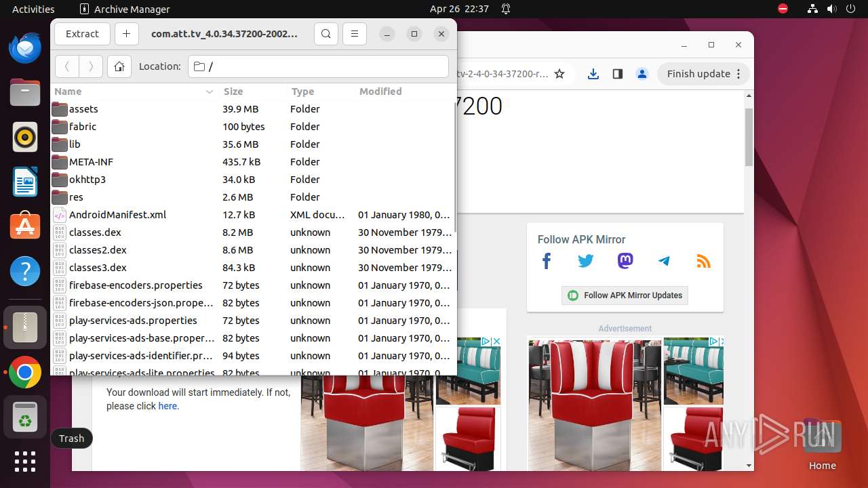The image size is (868, 488).
Task: Sort file list by Size column
Action: click(x=252, y=91)
